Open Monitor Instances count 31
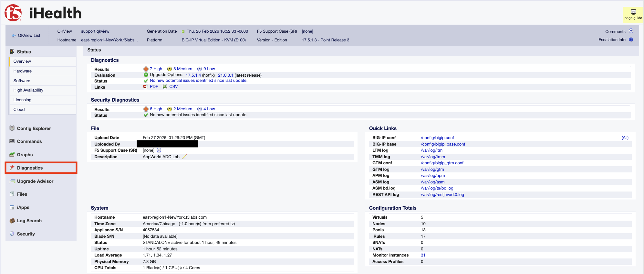The height and width of the screenshot is (274, 644). (x=423, y=255)
